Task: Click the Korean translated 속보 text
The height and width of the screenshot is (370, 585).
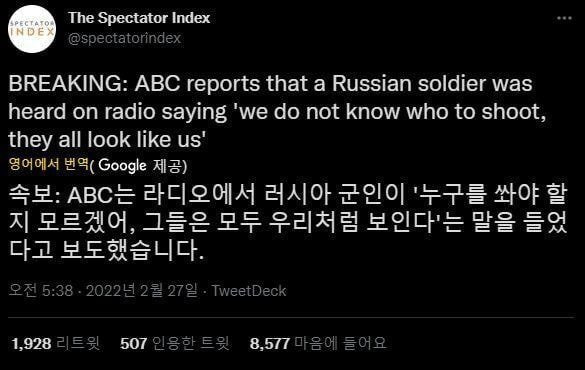Action: (288, 222)
